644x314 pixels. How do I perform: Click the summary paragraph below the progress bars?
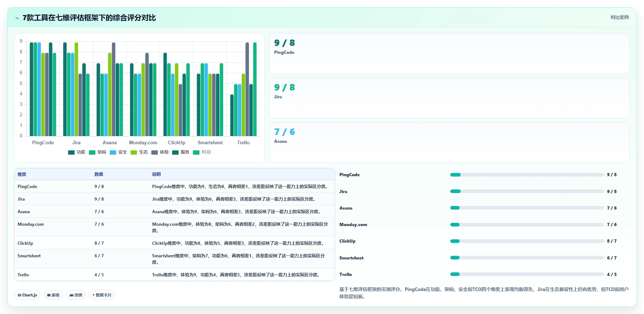[x=484, y=293]
